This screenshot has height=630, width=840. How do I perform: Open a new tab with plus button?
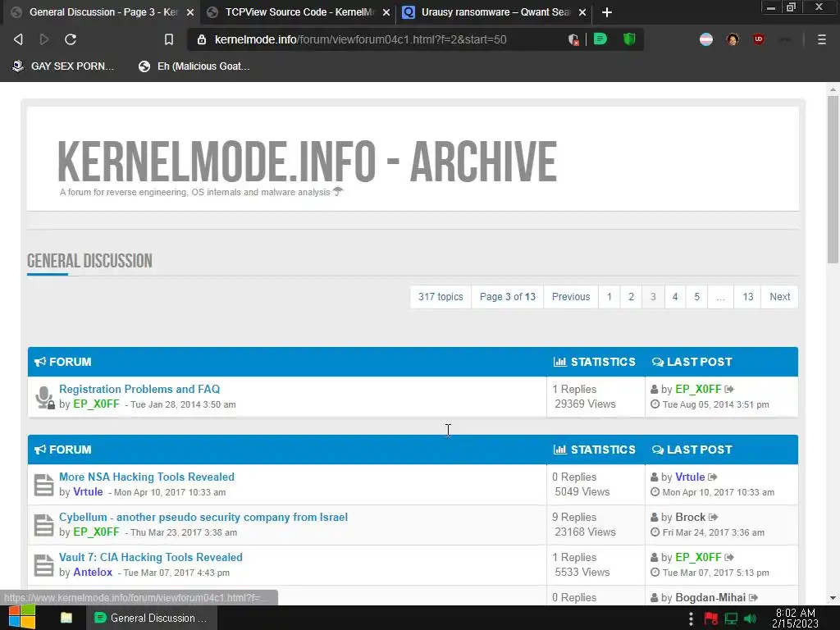coord(606,11)
